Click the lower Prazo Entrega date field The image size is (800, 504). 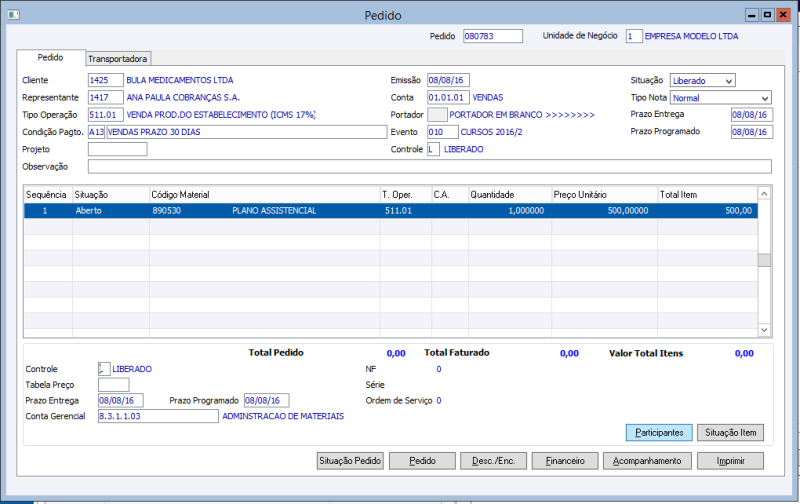point(120,400)
